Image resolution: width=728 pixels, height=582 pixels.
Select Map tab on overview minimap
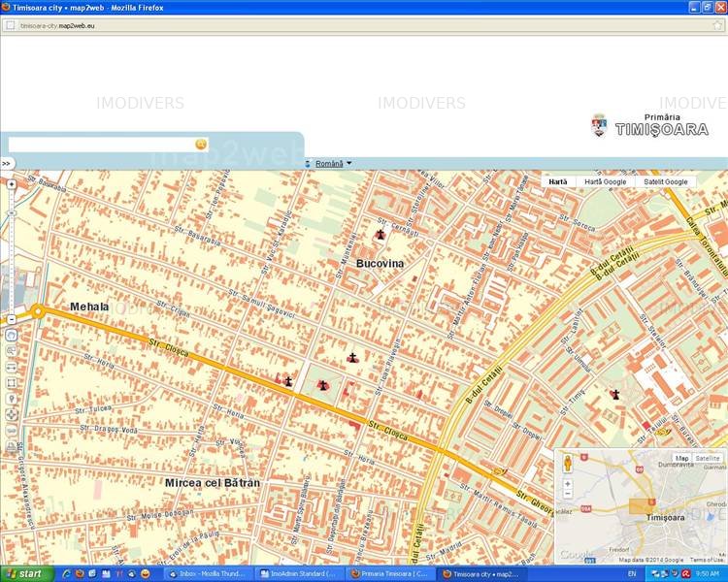[x=682, y=458]
